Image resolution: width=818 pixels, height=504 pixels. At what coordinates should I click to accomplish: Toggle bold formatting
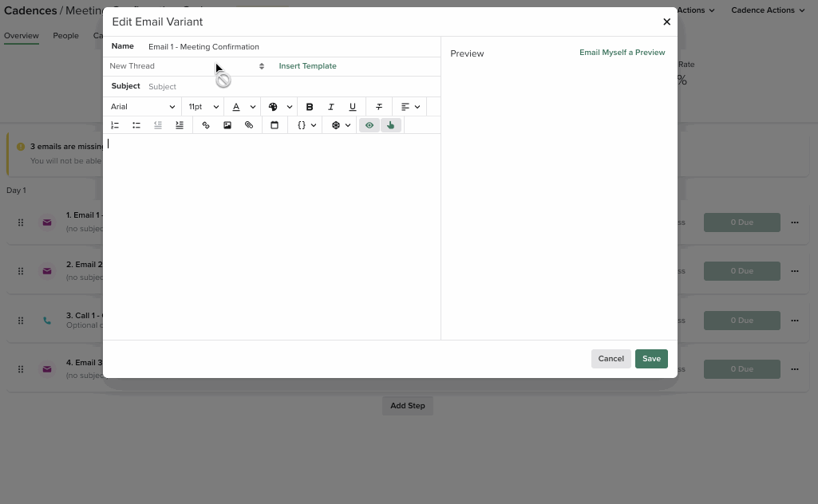pyautogui.click(x=310, y=106)
